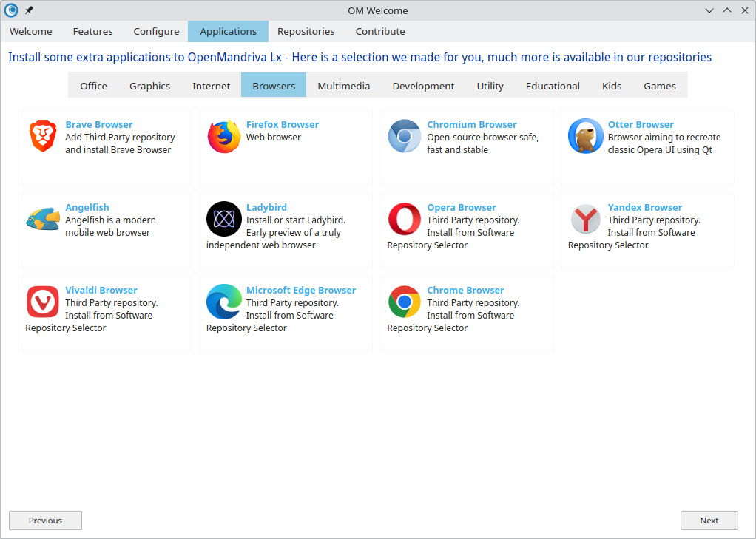Minimize the OM Welcome window

pos(709,10)
